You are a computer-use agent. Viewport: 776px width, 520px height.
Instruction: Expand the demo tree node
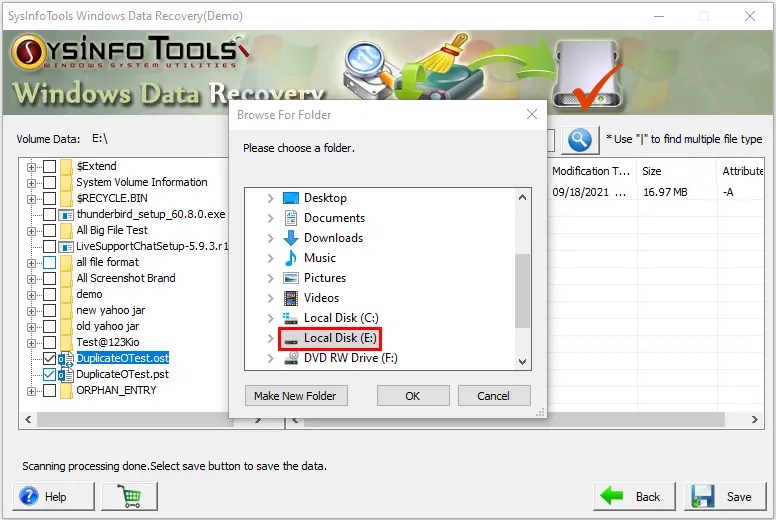coord(31,295)
